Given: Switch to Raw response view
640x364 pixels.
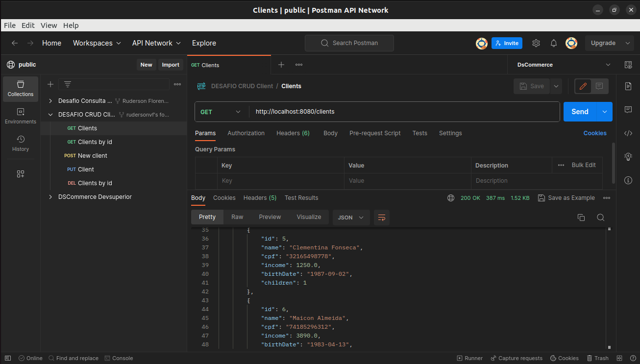Looking at the screenshot, I should [237, 217].
